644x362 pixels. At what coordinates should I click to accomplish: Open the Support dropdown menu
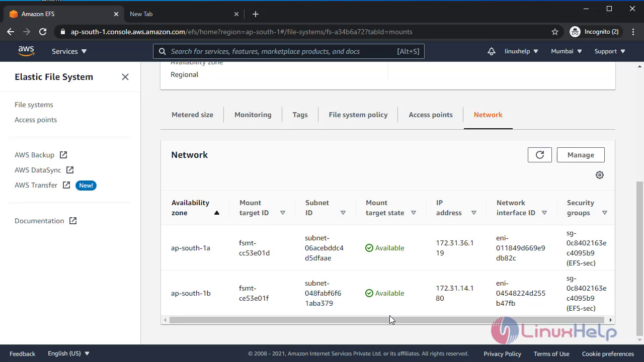pyautogui.click(x=610, y=51)
